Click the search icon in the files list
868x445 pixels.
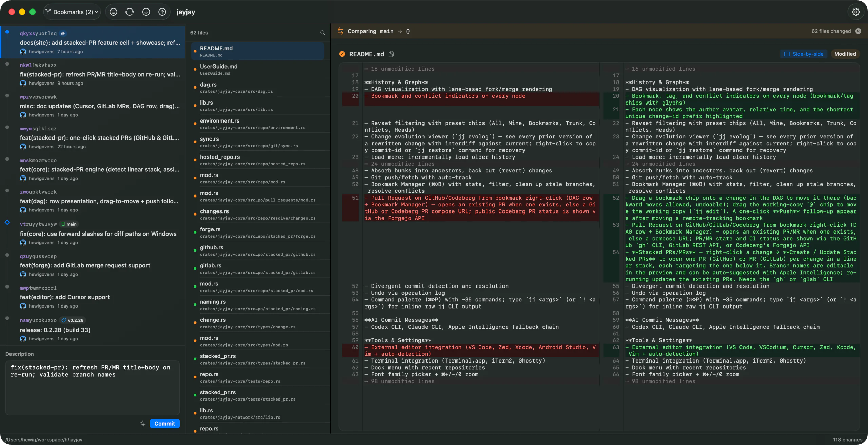tap(323, 33)
